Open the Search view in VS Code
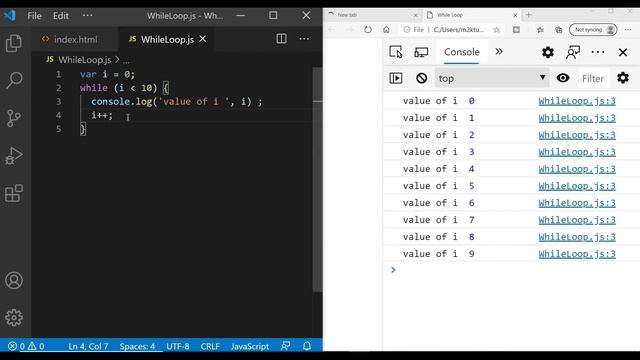The height and width of the screenshot is (360, 640). (x=14, y=80)
